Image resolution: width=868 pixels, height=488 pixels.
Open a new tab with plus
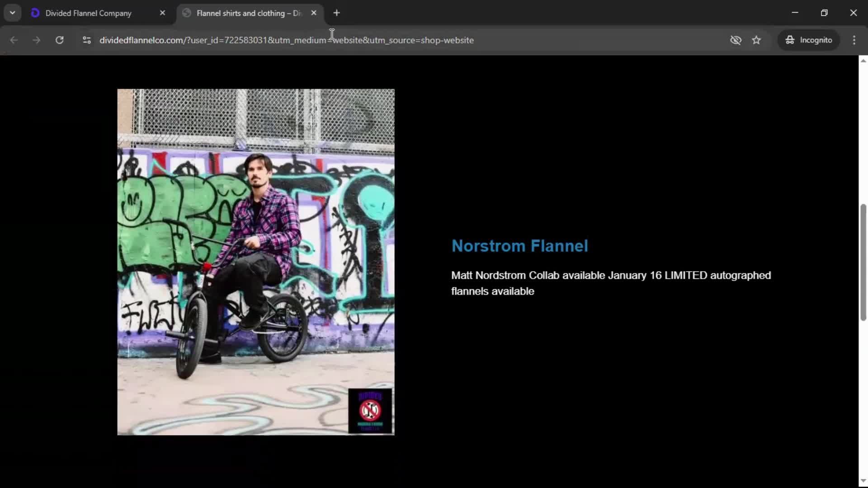(x=336, y=13)
